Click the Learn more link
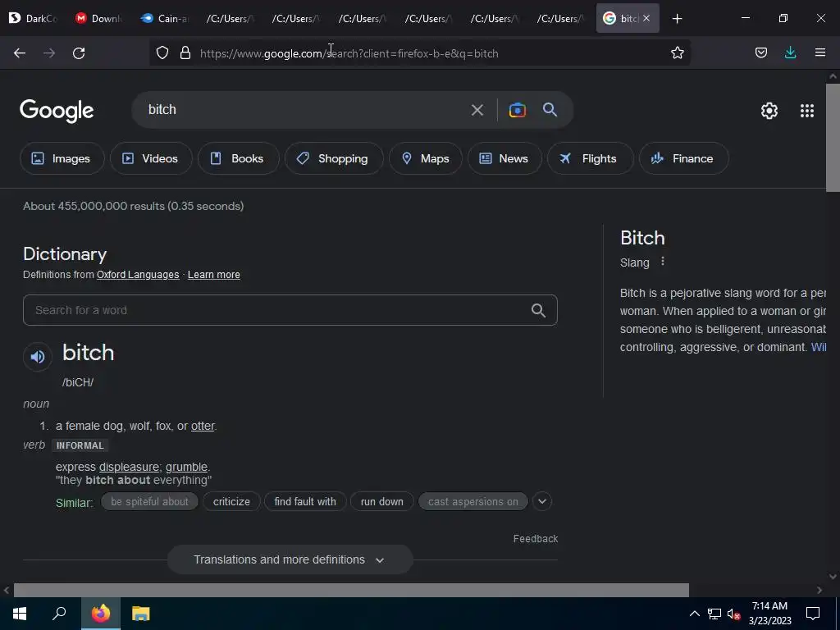This screenshot has width=840, height=630. point(214,275)
